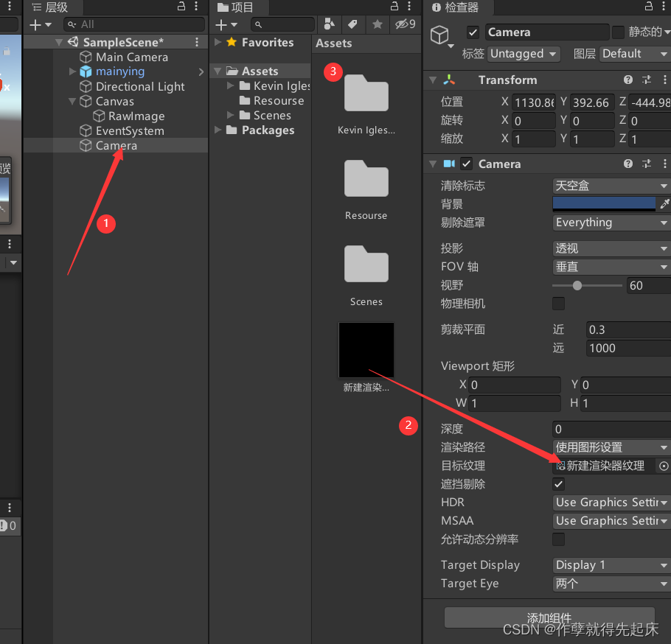Open the object picker for 目标纹理 field

point(663,466)
